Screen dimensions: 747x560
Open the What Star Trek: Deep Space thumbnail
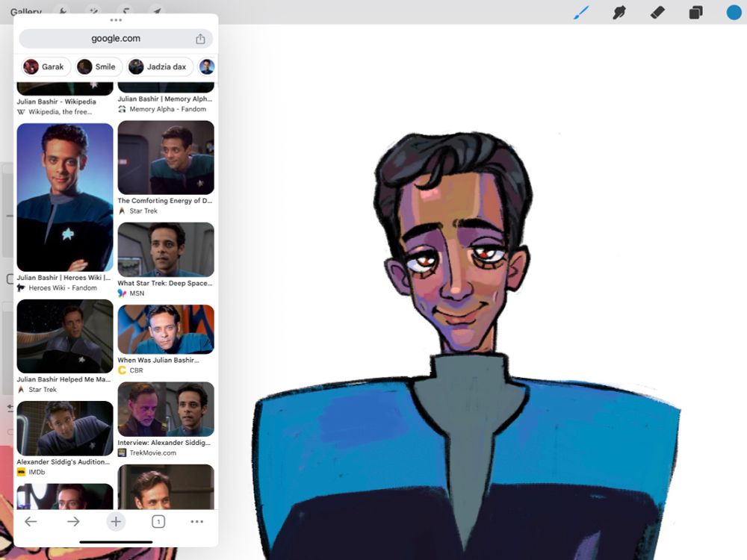pyautogui.click(x=166, y=249)
